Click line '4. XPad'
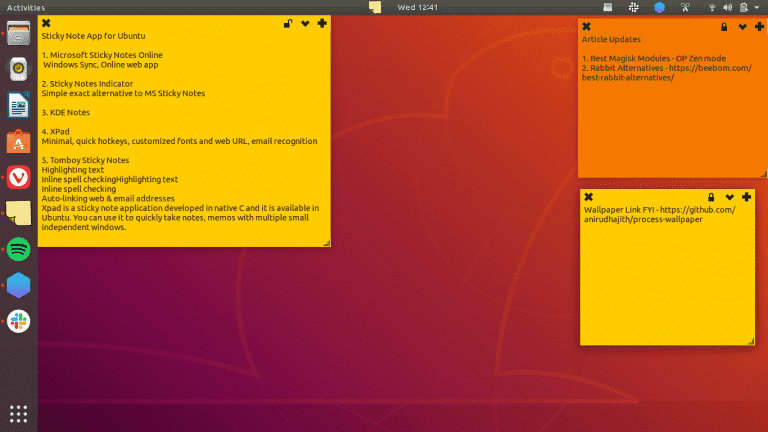Image resolution: width=768 pixels, height=432 pixels. point(55,131)
